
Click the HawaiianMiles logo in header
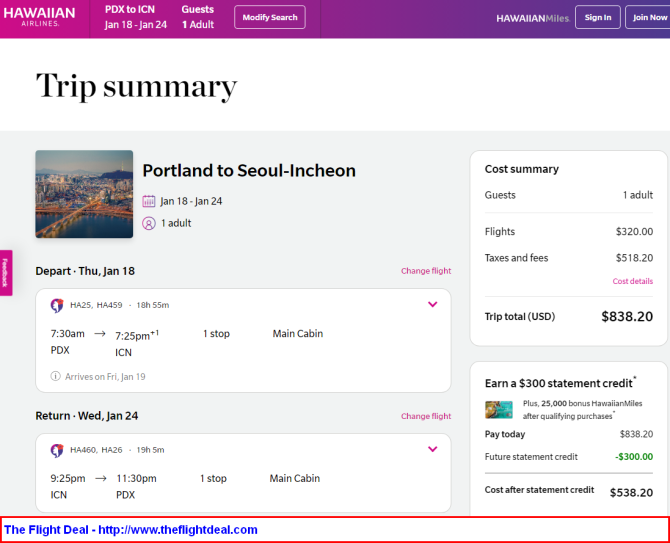(x=532, y=18)
